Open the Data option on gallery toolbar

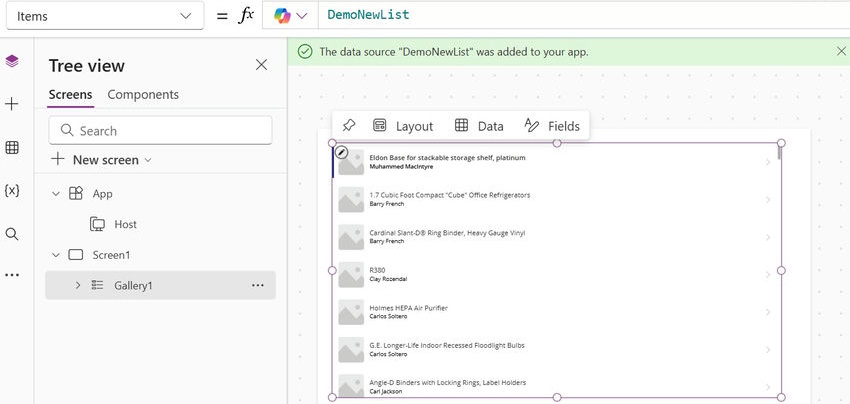[x=479, y=126]
